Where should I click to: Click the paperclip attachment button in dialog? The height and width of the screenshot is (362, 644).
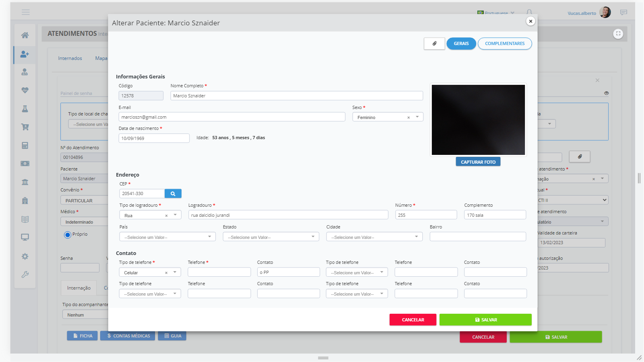(x=434, y=43)
